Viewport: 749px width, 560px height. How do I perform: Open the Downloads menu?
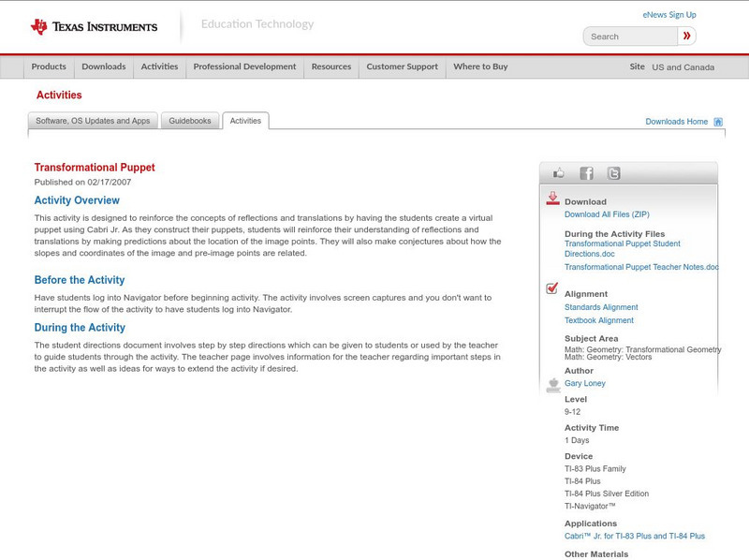[x=104, y=66]
